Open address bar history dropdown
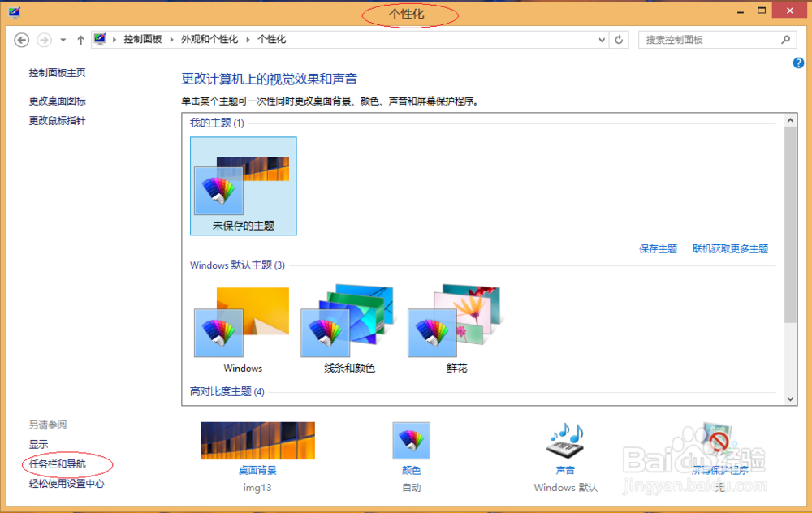This screenshot has width=812, height=513. (x=602, y=40)
